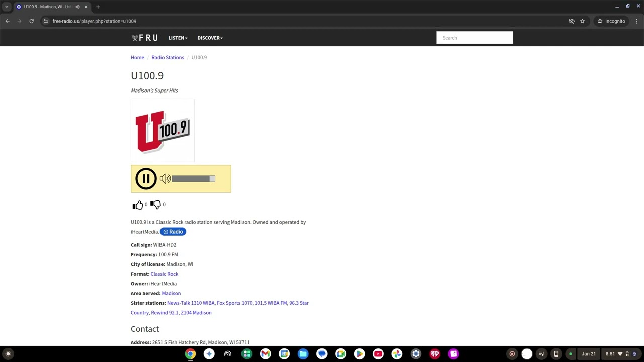Screen dimensions: 644x362
Task: Open the tab search dropdown arrow
Action: coord(7,7)
